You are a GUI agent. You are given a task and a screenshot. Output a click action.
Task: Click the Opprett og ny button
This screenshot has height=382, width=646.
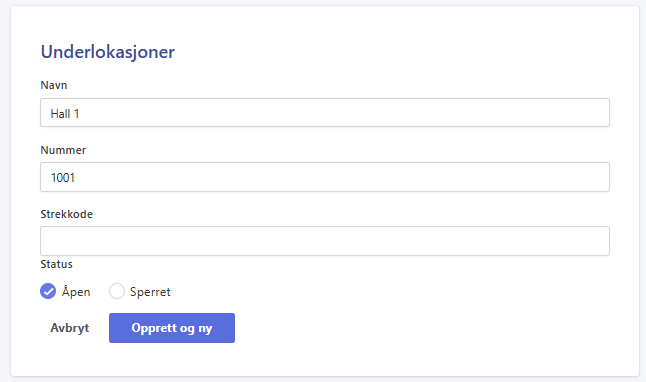(x=172, y=328)
